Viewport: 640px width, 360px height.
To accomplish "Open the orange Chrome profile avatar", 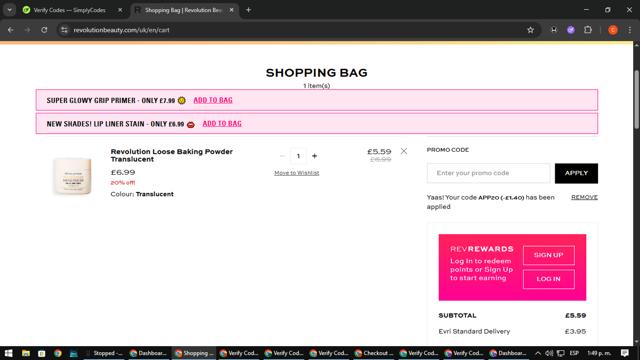I will pyautogui.click(x=613, y=30).
